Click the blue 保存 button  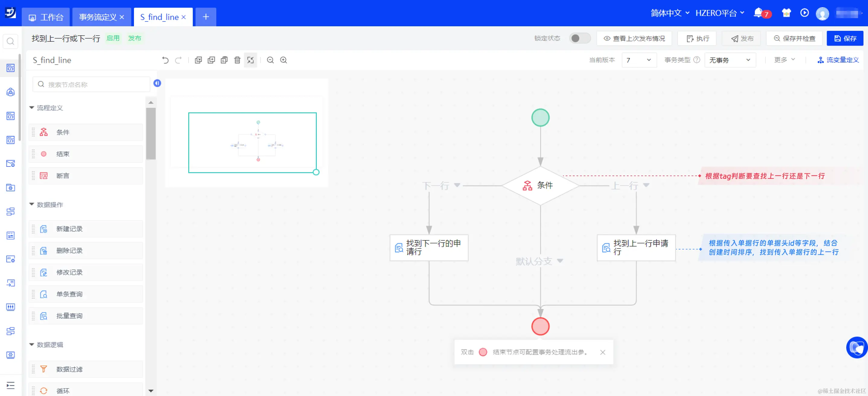[x=845, y=38]
